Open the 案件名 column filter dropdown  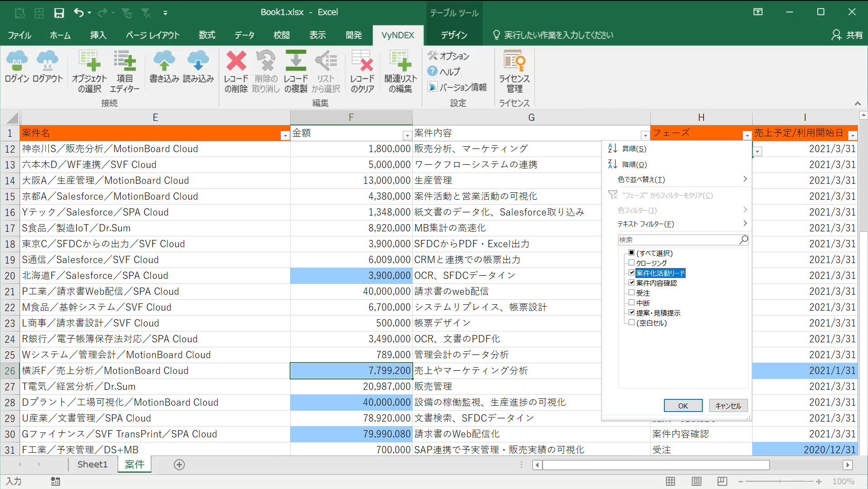click(x=285, y=135)
